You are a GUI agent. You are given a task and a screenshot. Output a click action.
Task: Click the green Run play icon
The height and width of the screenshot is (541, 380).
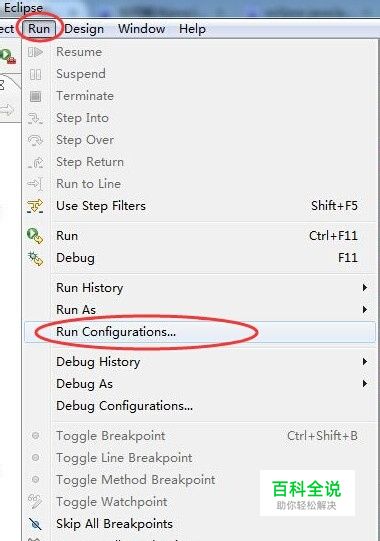(x=35, y=236)
